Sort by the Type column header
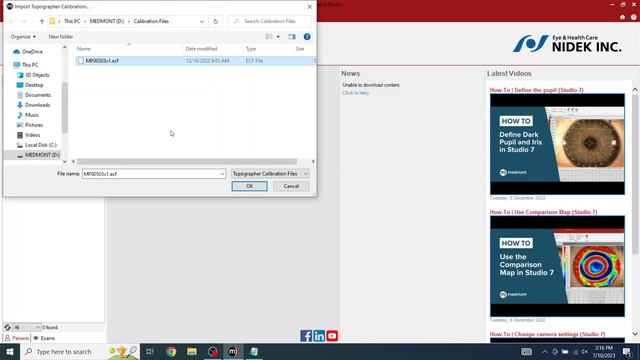 pos(251,49)
